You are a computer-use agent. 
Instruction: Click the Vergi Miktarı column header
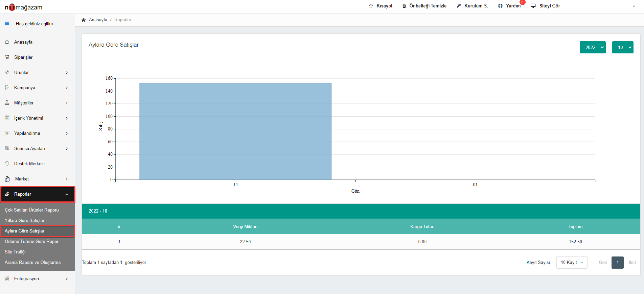pos(245,226)
